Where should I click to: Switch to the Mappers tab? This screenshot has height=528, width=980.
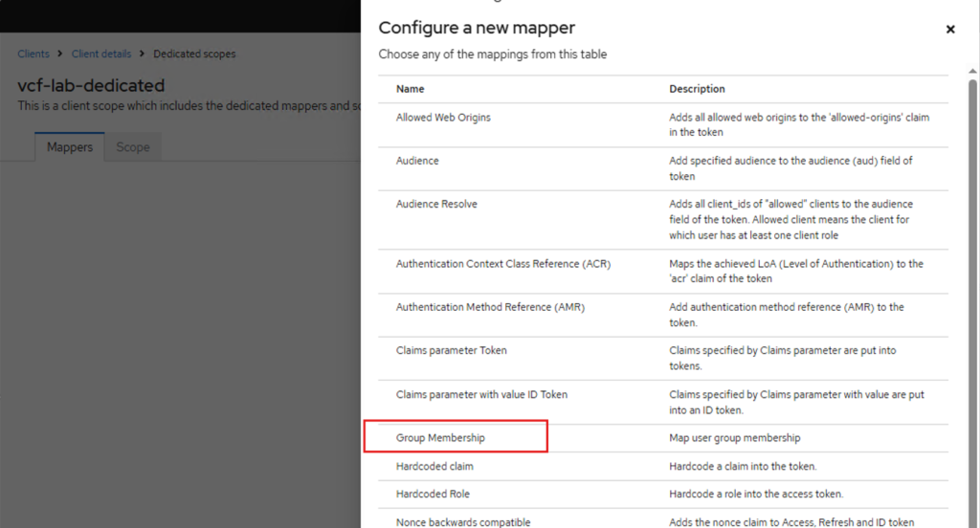(70, 147)
